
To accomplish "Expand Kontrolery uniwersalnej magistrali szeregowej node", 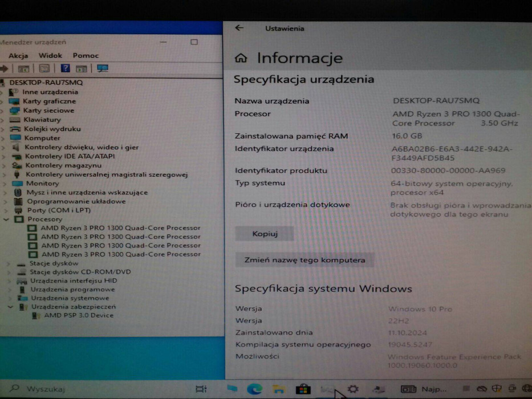I will point(5,175).
